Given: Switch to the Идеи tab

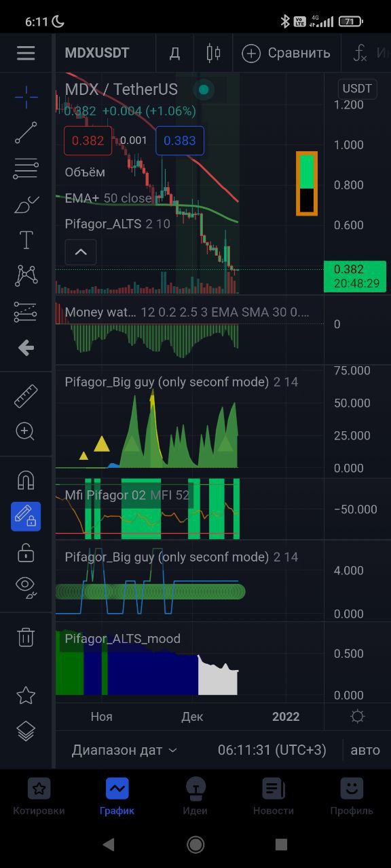Looking at the screenshot, I should 195,796.
